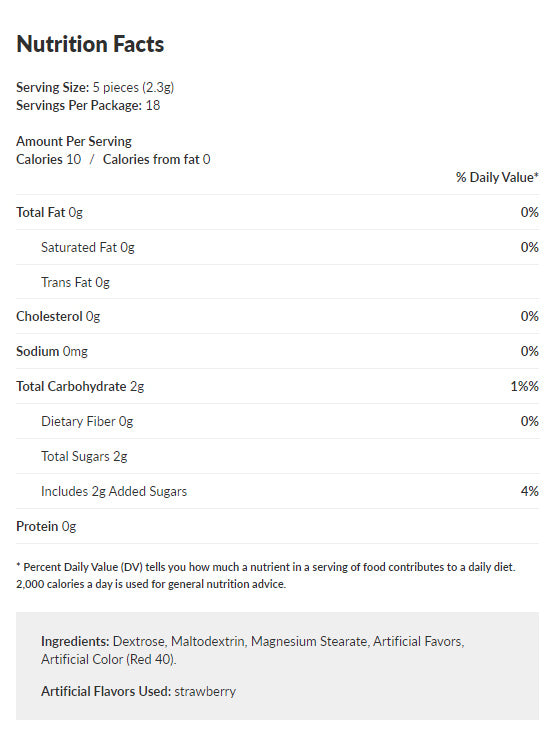The image size is (550, 750).
Task: Click the Ingredients list in gray box
Action: [253, 650]
